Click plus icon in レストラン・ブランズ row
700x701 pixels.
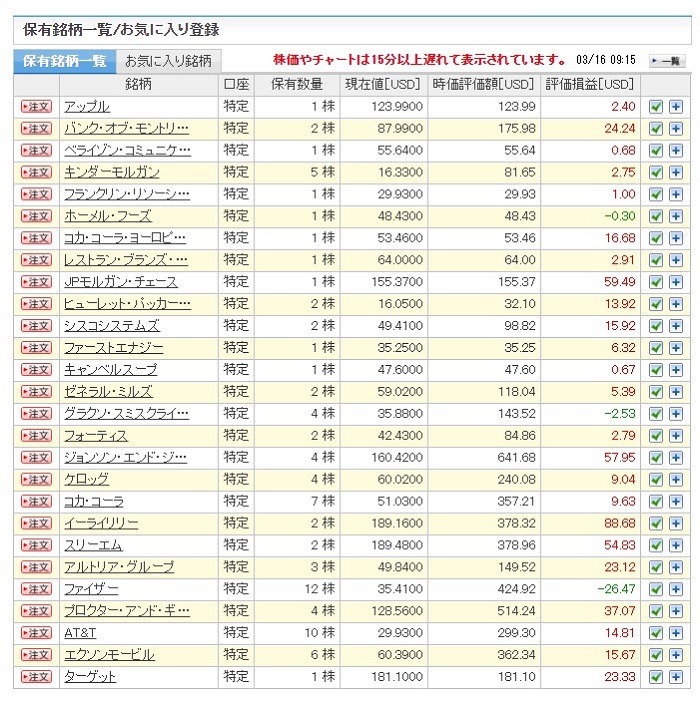pos(676,260)
